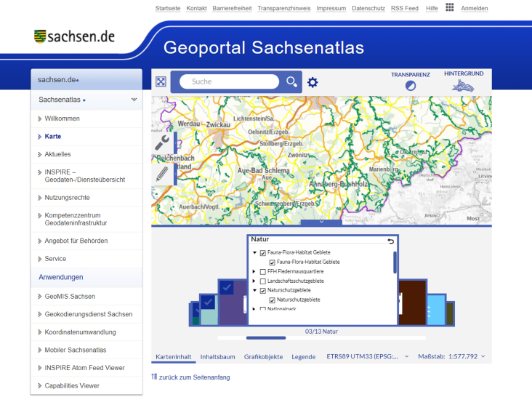Click sachsen.de sidebar header link
The height and width of the screenshot is (405, 532).
pos(58,80)
